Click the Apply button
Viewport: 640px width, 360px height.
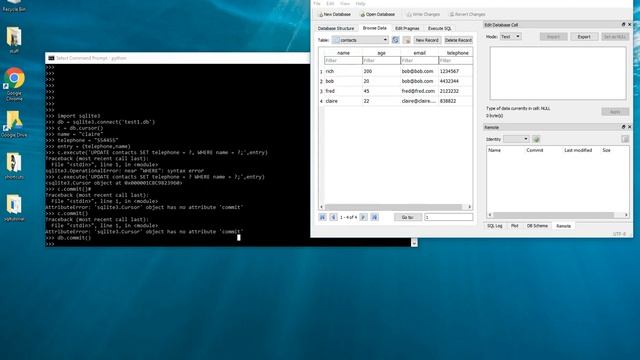click(x=615, y=112)
